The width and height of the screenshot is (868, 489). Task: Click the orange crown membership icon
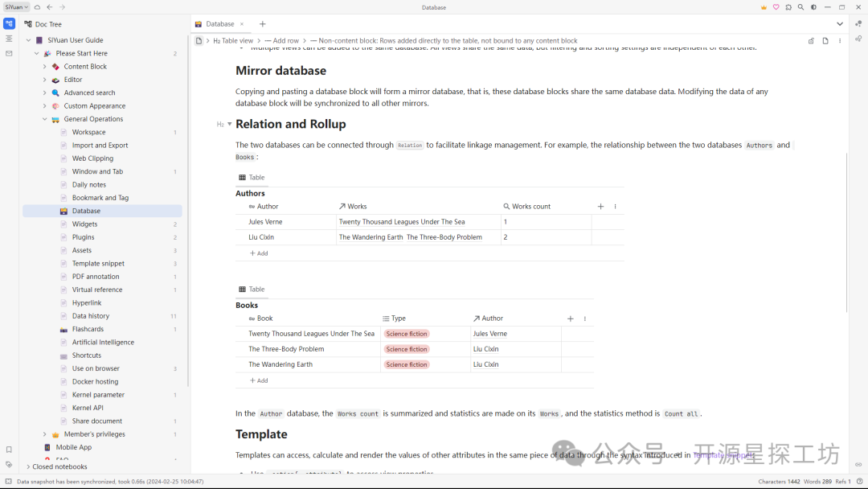[764, 7]
